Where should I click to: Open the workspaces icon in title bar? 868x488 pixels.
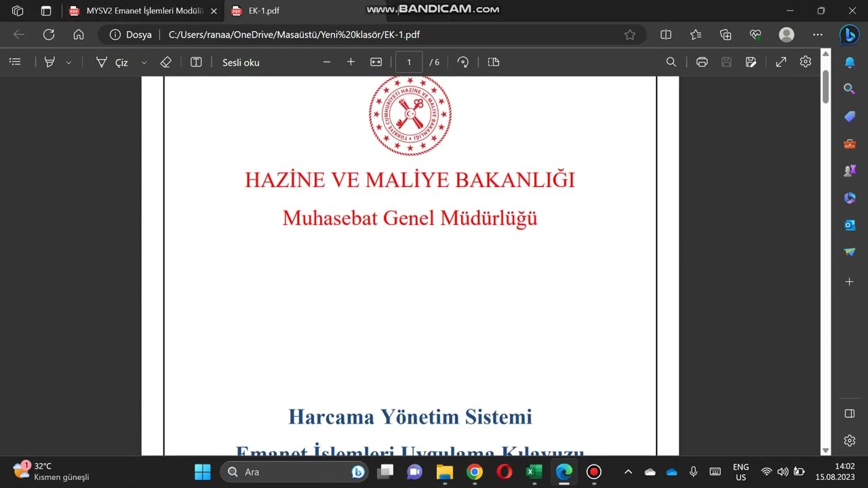point(18,11)
